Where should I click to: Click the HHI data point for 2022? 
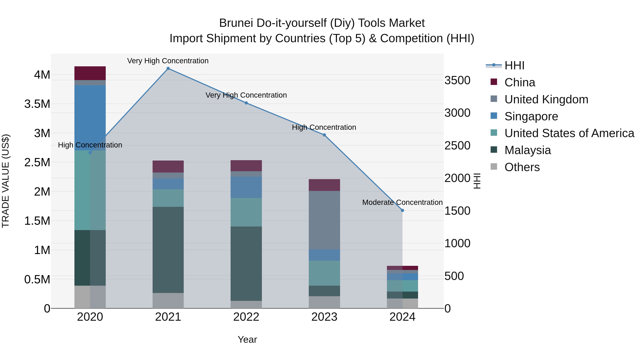pyautogui.click(x=246, y=103)
